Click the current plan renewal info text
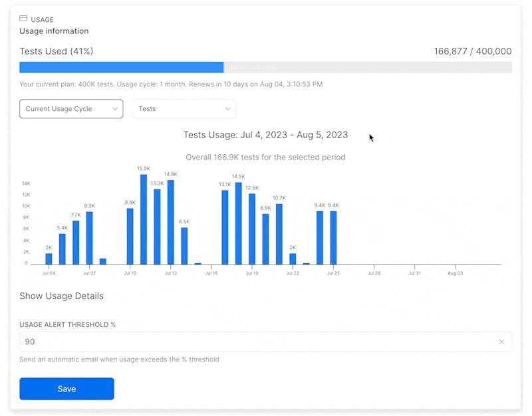Image resolution: width=532 pixels, height=416 pixels. (171, 84)
